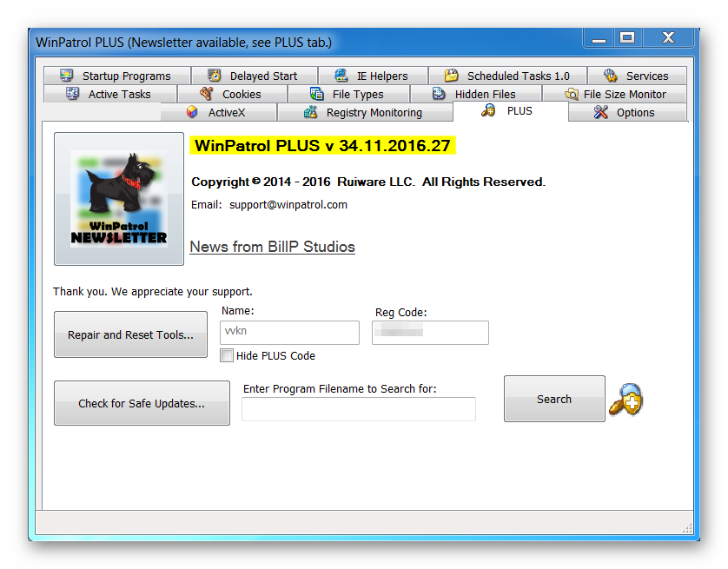Screen dimensions: 728x569
Task: Click the PLUS tab magnifier icon
Action: [x=488, y=110]
